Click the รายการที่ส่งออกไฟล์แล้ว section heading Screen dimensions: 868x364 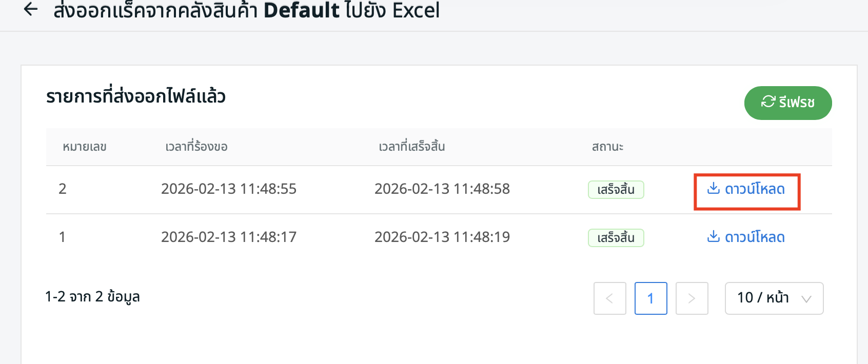click(136, 97)
